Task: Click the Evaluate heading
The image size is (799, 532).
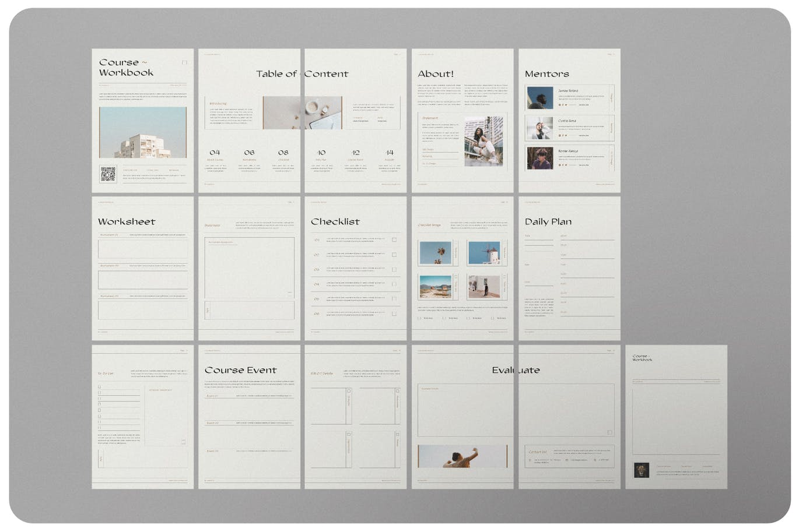Action: [516, 370]
